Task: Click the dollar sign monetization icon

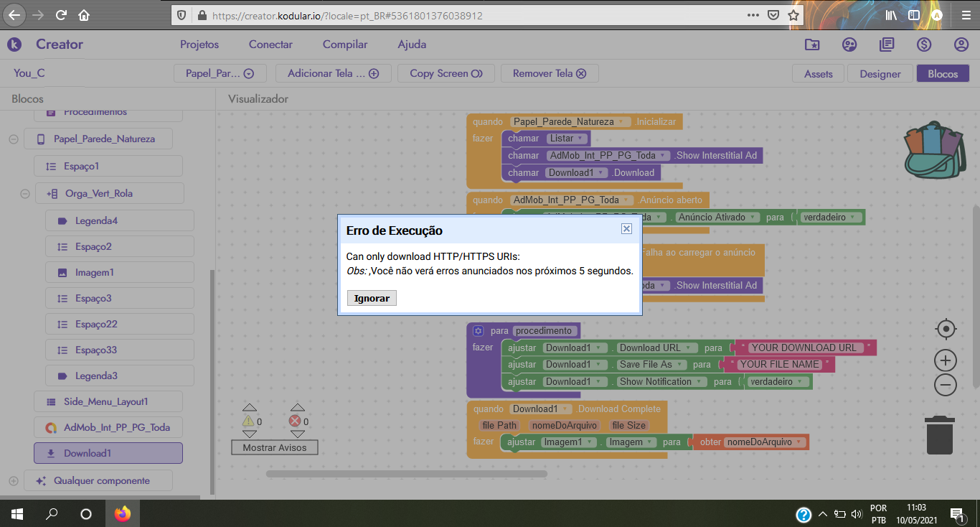Action: [924, 45]
